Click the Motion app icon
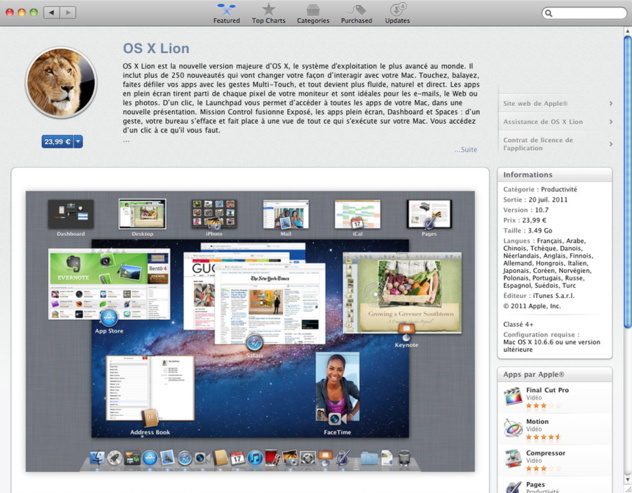632x493 pixels. [513, 428]
